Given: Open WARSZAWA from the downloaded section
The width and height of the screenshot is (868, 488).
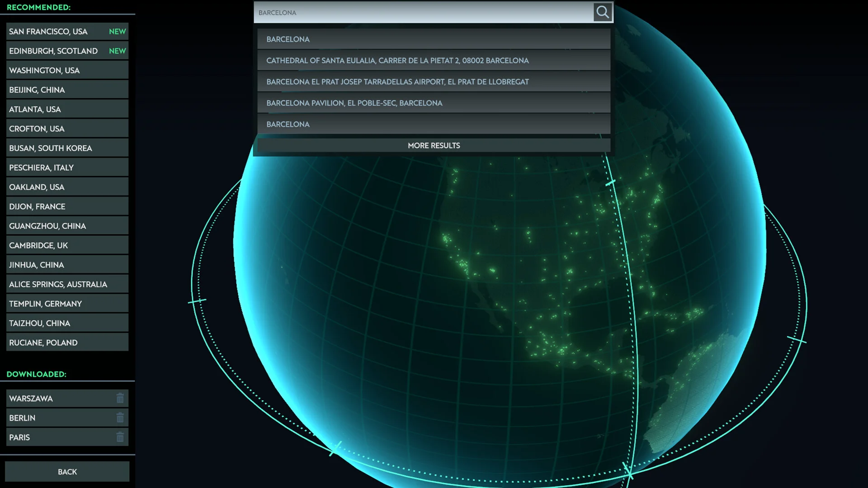Looking at the screenshot, I should pos(54,399).
